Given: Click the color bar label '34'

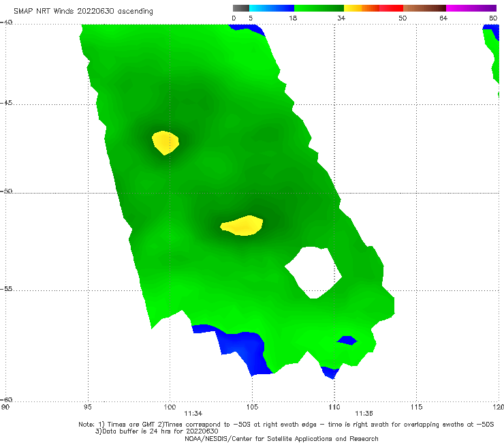Looking at the screenshot, I should pos(341,18).
